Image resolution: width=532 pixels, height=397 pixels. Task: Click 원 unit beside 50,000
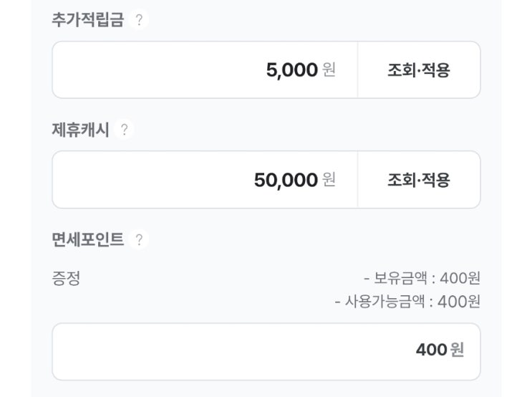pos(329,180)
